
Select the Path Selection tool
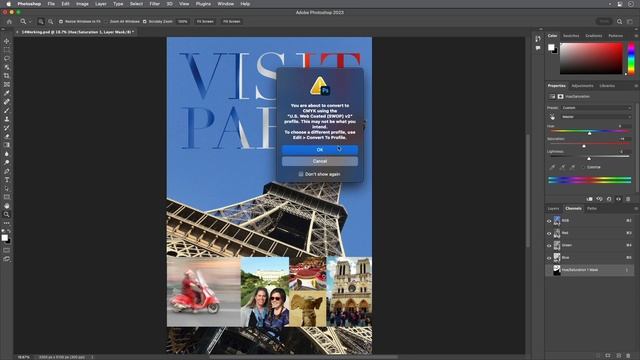click(7, 188)
